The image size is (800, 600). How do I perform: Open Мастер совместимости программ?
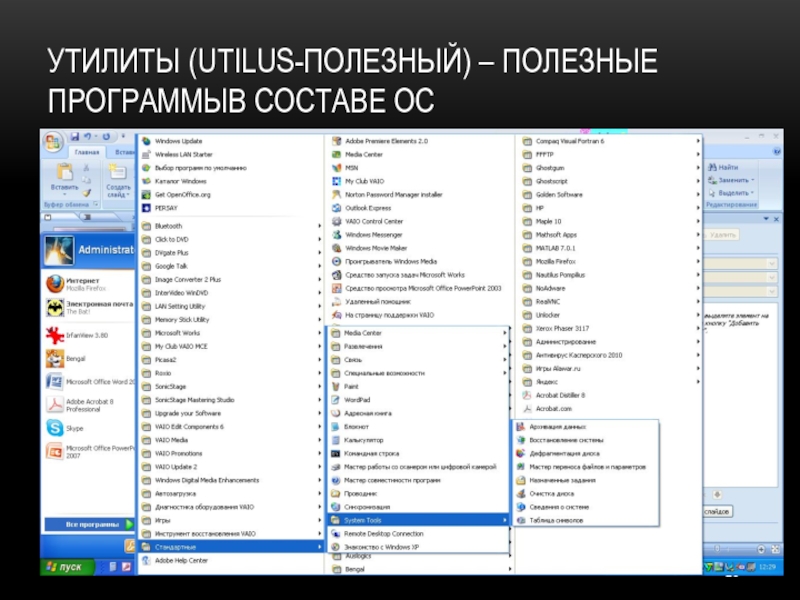[x=392, y=480]
